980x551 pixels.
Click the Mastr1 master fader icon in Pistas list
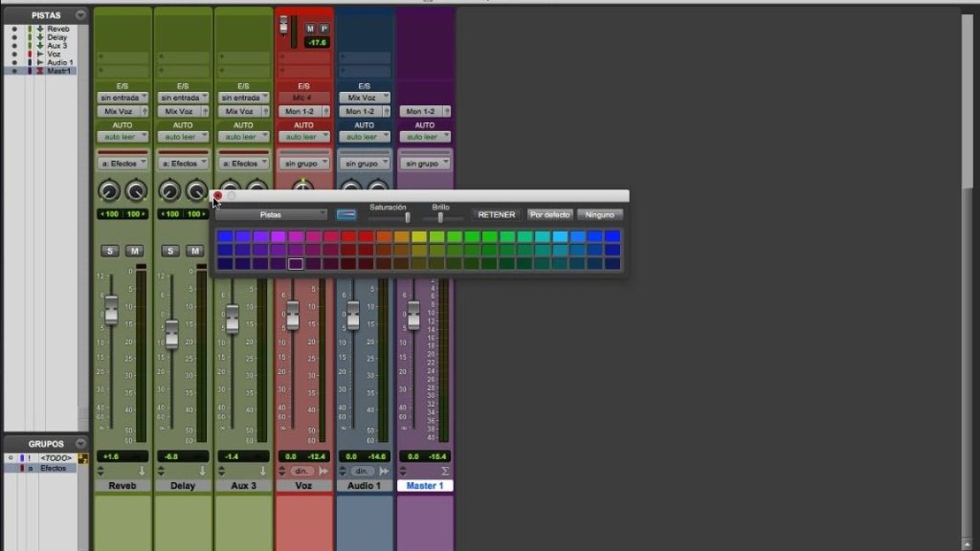coord(40,71)
